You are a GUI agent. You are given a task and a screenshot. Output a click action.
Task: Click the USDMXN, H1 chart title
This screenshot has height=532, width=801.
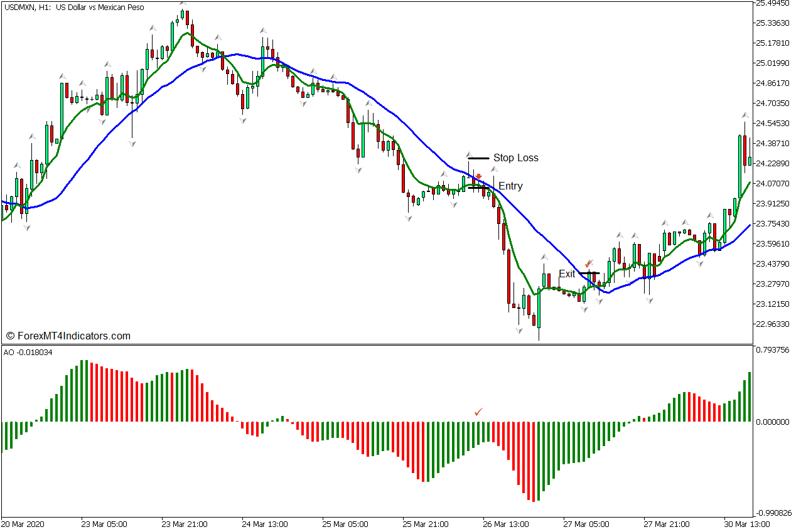pos(74,8)
